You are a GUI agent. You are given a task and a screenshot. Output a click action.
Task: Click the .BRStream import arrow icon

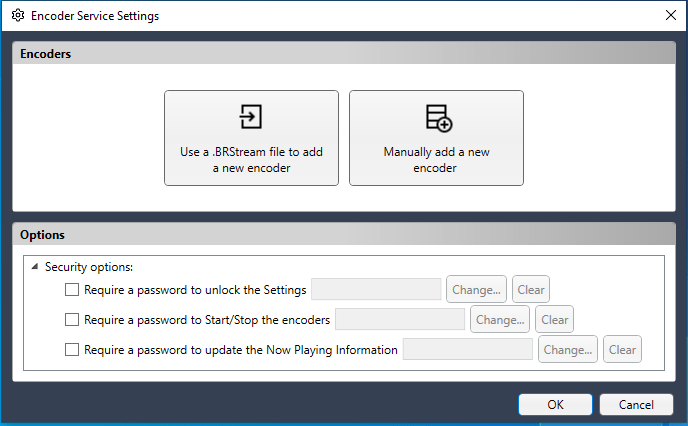pos(251,117)
